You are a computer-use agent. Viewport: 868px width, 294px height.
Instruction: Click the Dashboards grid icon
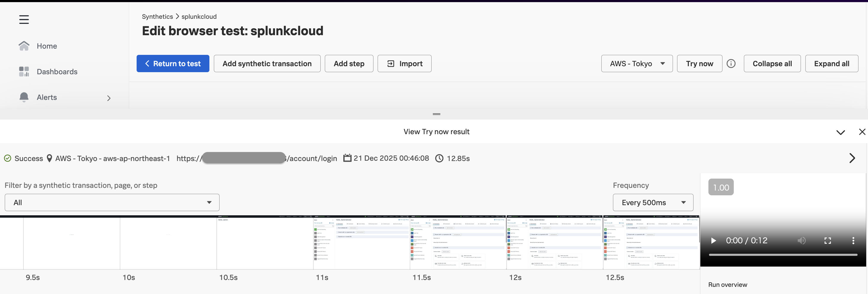click(x=24, y=71)
